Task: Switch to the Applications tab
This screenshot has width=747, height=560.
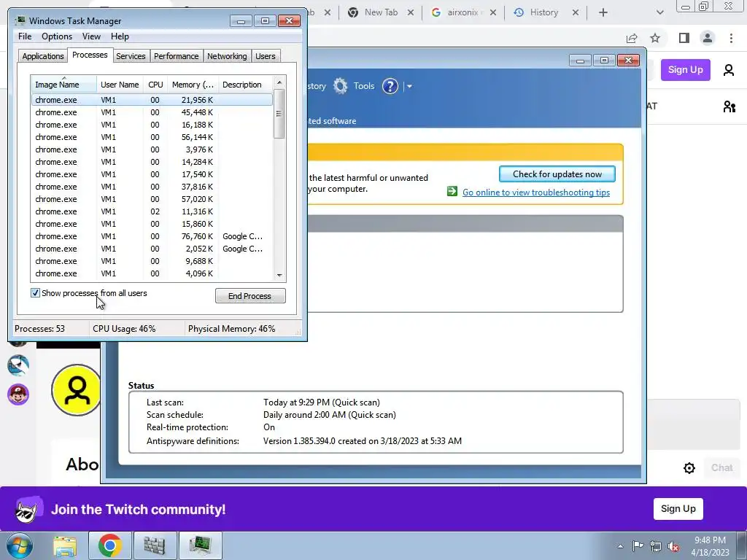Action: 43,56
